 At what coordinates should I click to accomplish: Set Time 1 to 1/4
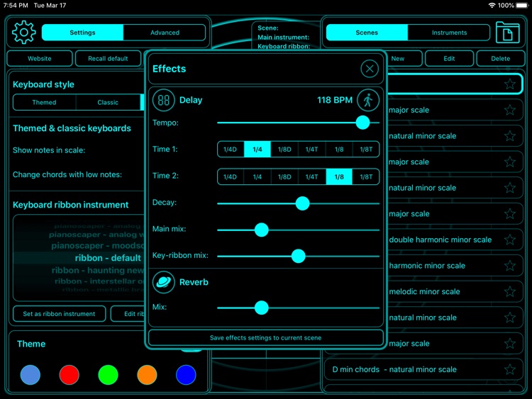tap(257, 150)
